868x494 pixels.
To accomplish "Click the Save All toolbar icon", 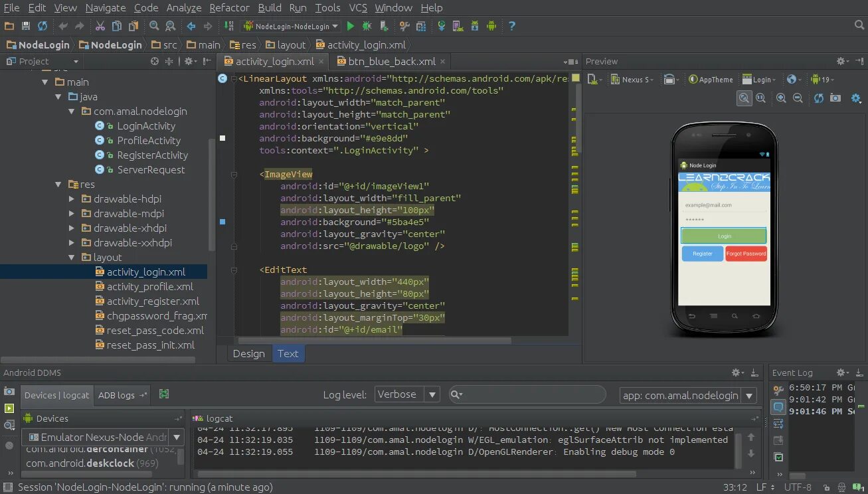I will pos(26,26).
